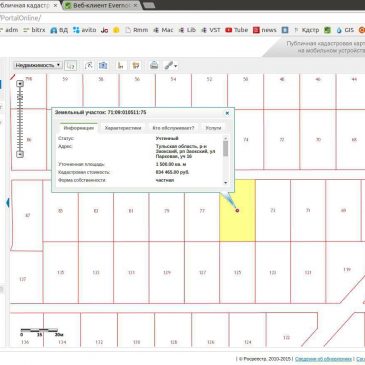Click the rectangle selection tool icon
Viewport: 365px width, 365px height.
(71, 66)
